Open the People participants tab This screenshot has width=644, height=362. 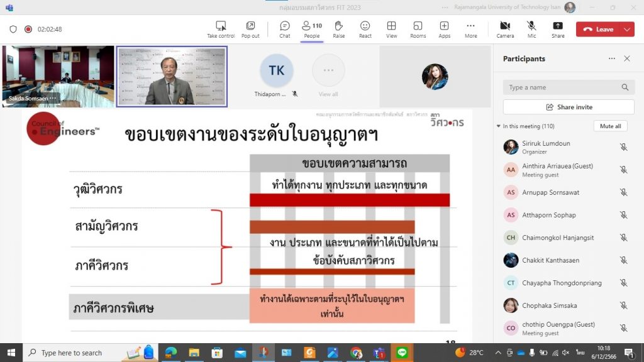(311, 29)
